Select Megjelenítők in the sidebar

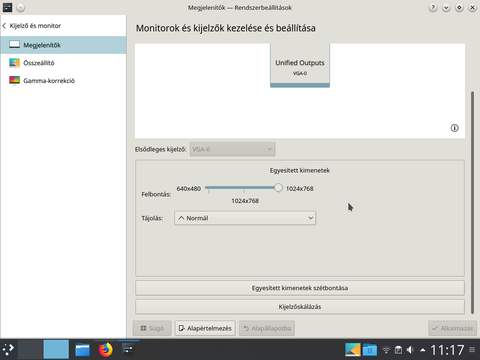click(x=63, y=45)
